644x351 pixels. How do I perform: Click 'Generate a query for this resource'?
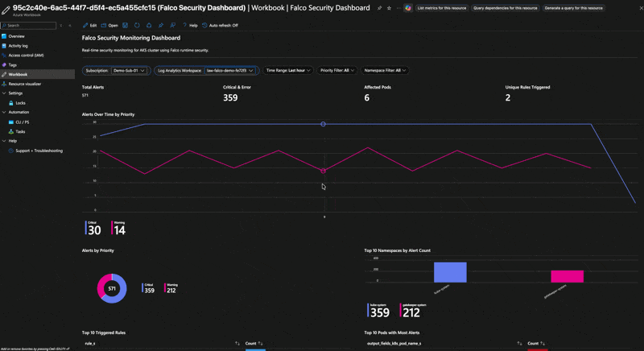click(573, 8)
